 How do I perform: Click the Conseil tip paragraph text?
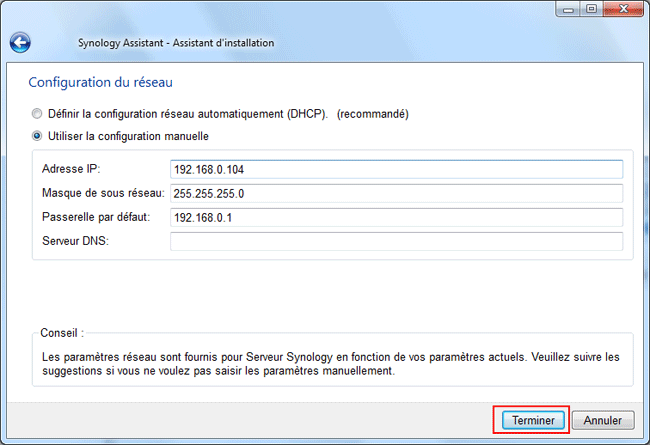tap(328, 363)
